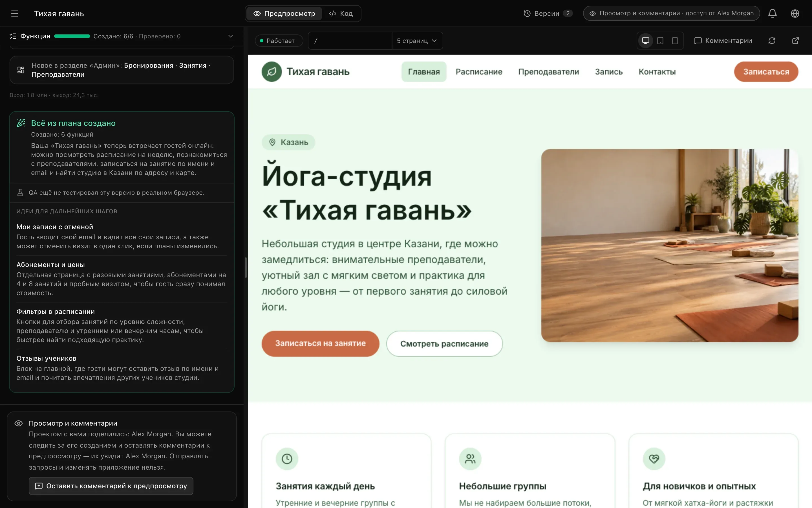The image size is (812, 508).
Task: Open notifications bell
Action: [773, 14]
